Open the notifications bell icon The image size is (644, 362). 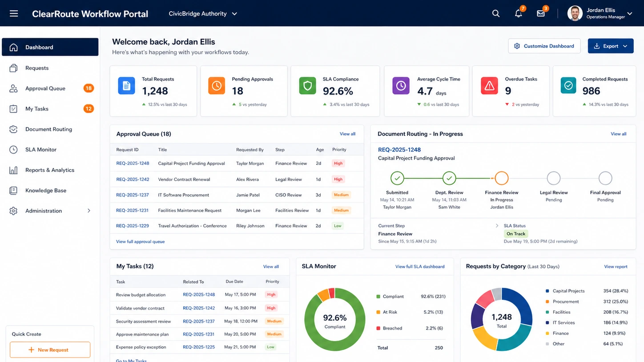coord(519,14)
